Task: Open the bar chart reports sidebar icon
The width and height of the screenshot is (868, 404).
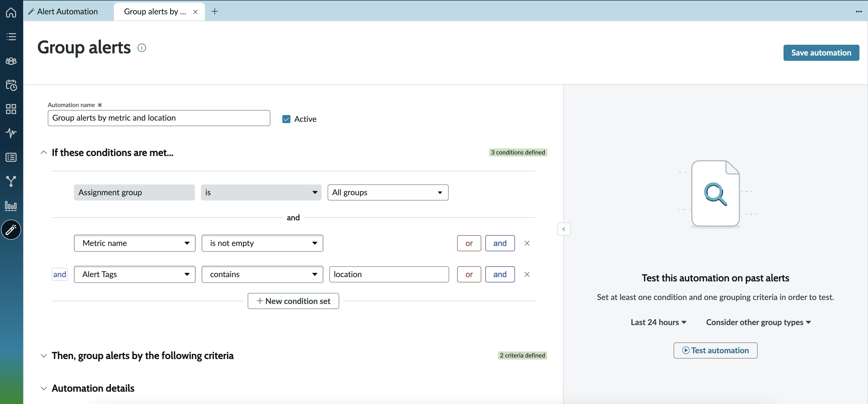Action: point(11,206)
